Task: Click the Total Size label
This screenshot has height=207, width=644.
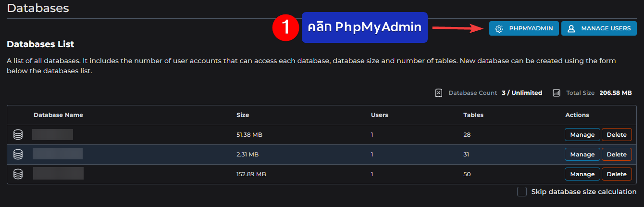Action: [x=581, y=93]
